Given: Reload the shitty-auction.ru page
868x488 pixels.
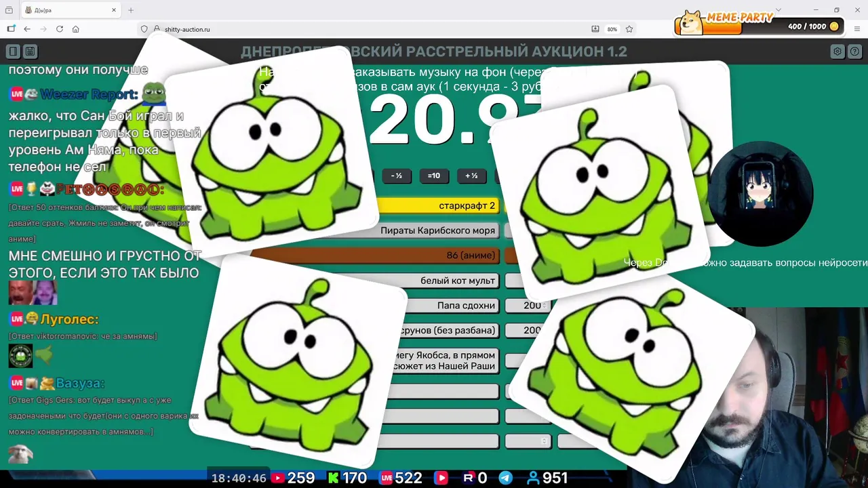Looking at the screenshot, I should tap(60, 29).
